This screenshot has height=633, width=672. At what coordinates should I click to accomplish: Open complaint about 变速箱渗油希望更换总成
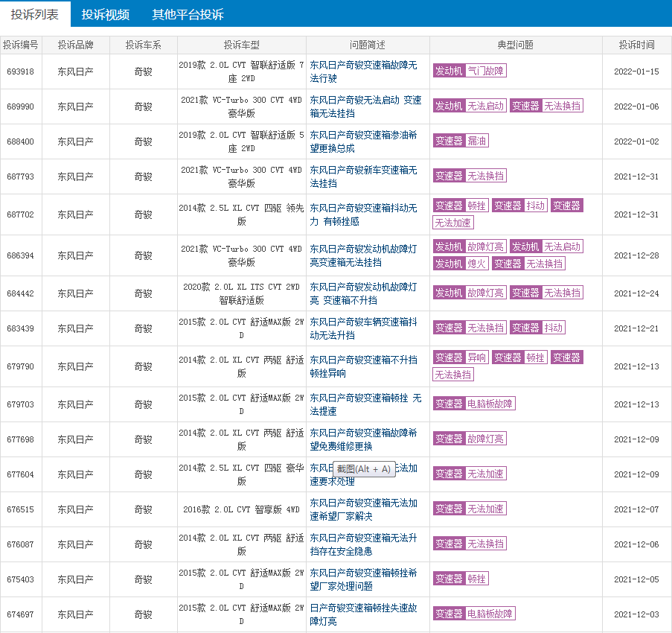pos(363,141)
